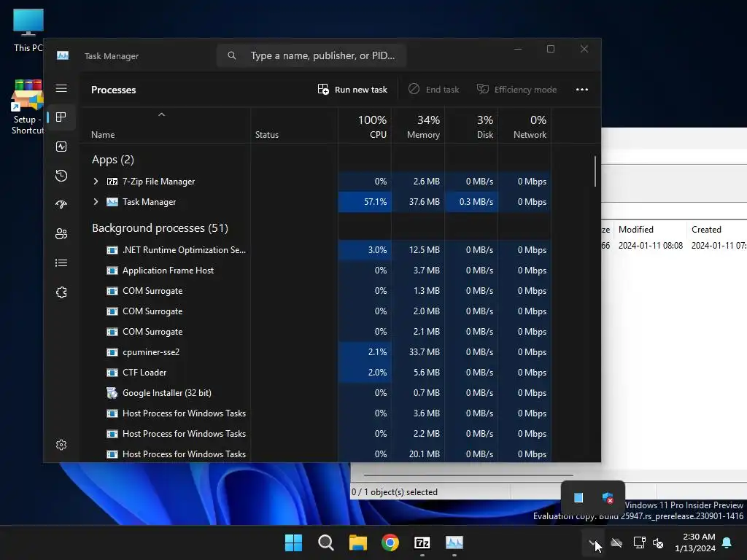Image resolution: width=747 pixels, height=560 pixels.
Task: Open the Startup apps sidebar icon
Action: (61, 205)
